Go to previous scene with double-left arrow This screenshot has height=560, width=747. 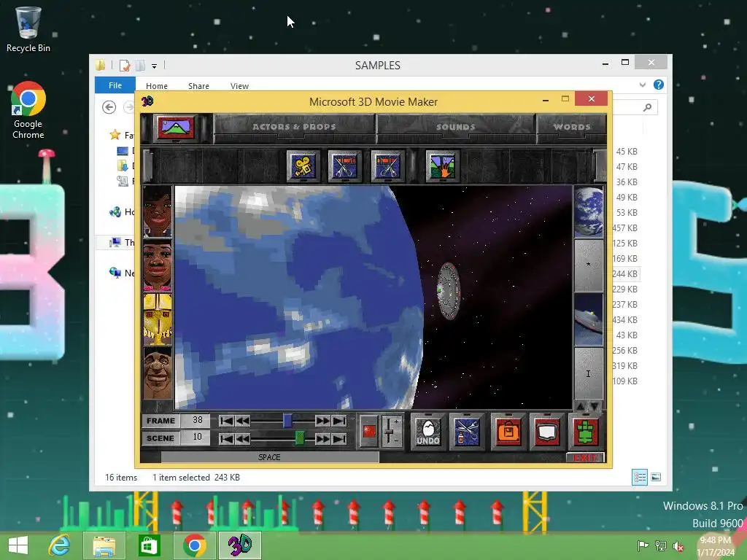(242, 438)
